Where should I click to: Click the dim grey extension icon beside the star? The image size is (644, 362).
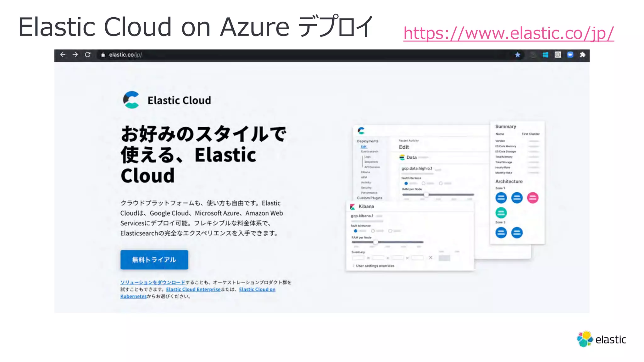(x=533, y=55)
